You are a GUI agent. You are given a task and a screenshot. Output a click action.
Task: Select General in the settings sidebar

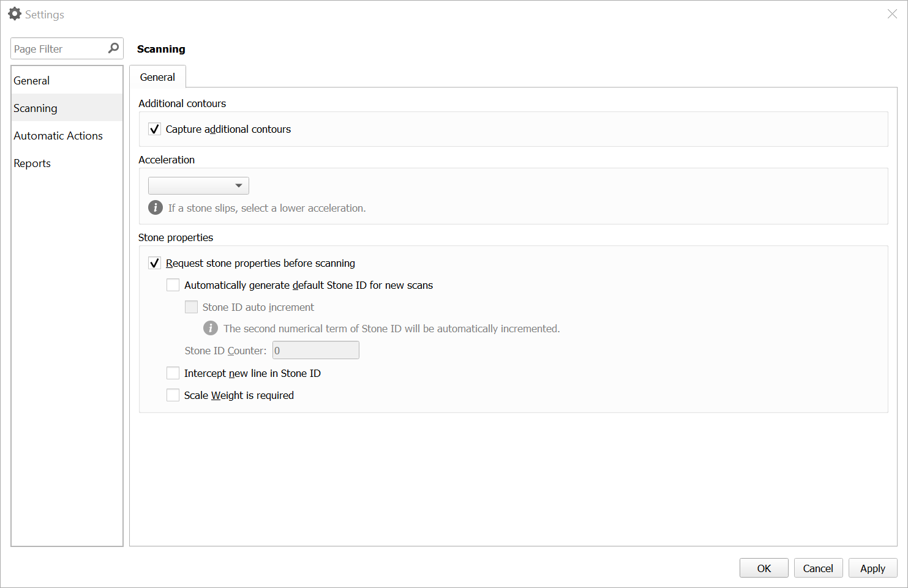[31, 80]
